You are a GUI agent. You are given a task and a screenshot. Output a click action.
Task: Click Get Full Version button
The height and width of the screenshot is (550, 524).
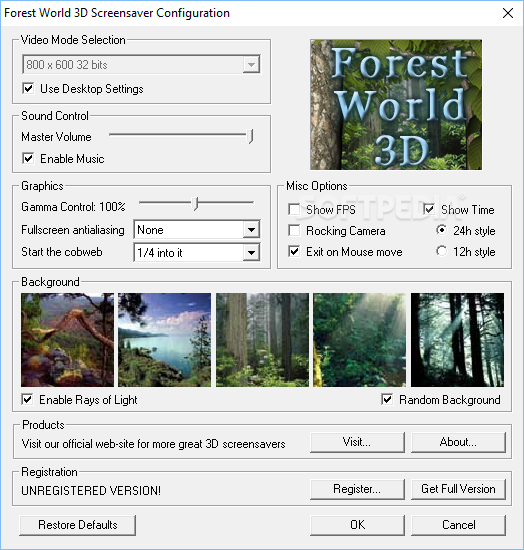458,489
